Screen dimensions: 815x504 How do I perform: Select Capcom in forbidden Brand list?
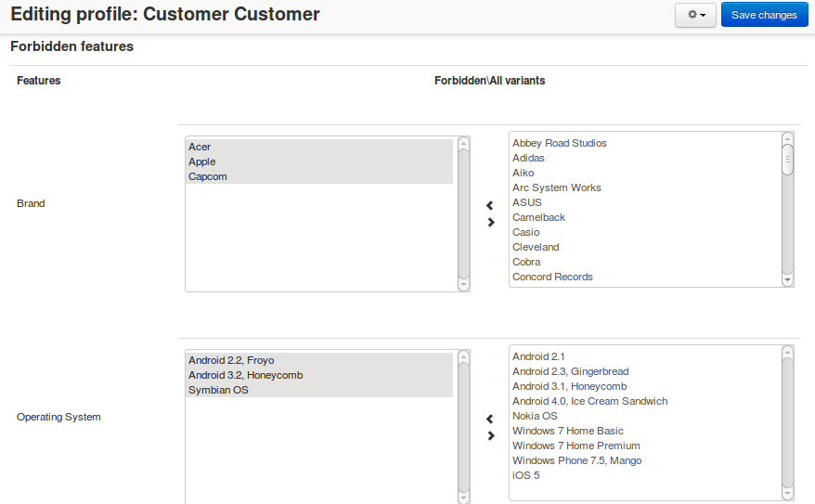[319, 176]
